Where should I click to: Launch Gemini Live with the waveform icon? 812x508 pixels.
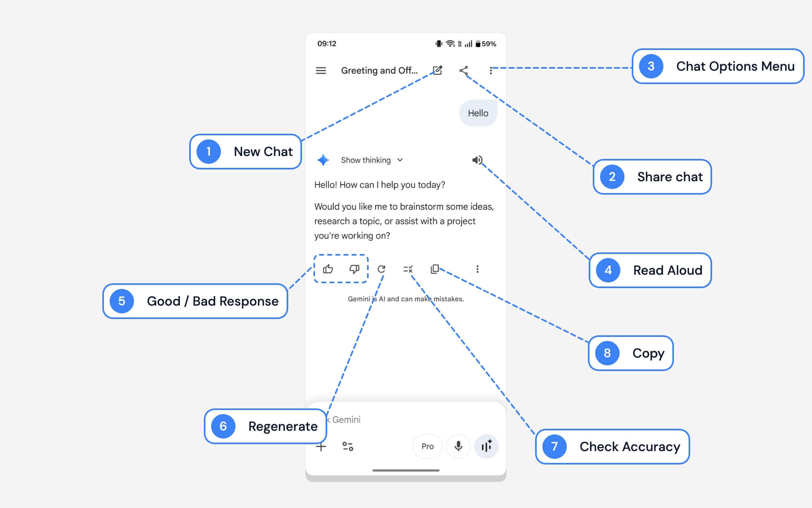pos(486,446)
